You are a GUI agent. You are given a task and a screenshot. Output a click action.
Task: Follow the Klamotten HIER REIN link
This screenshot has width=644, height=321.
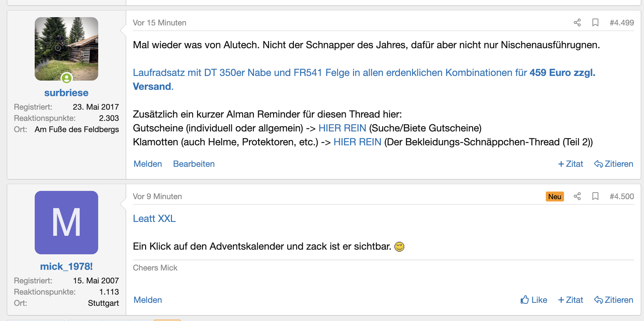click(x=357, y=142)
